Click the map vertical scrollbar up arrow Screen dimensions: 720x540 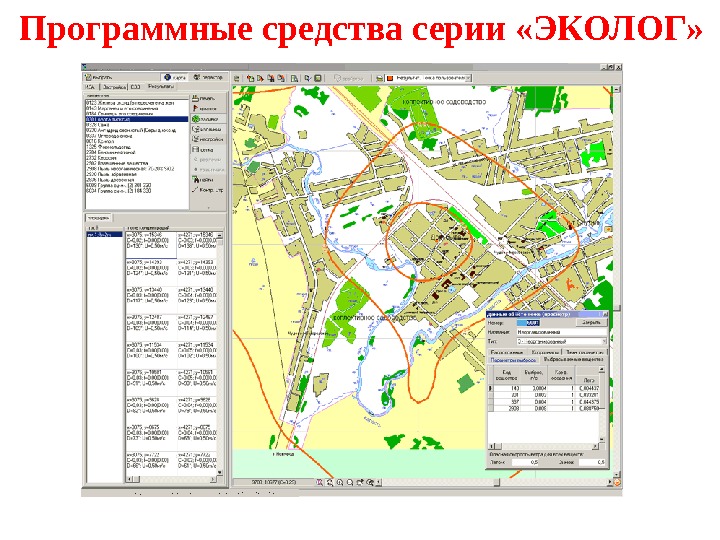point(617,90)
